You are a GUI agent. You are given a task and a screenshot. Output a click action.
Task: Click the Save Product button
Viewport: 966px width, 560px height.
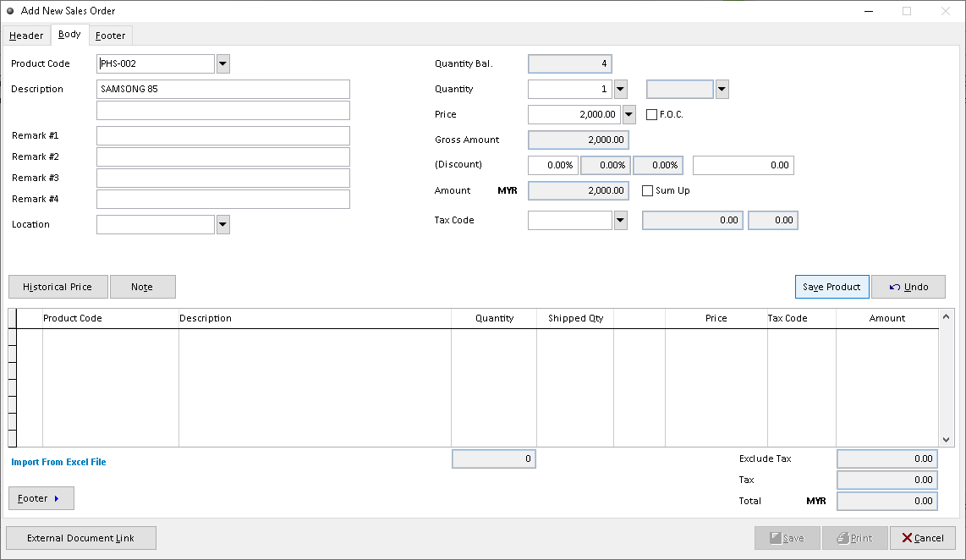click(x=832, y=287)
